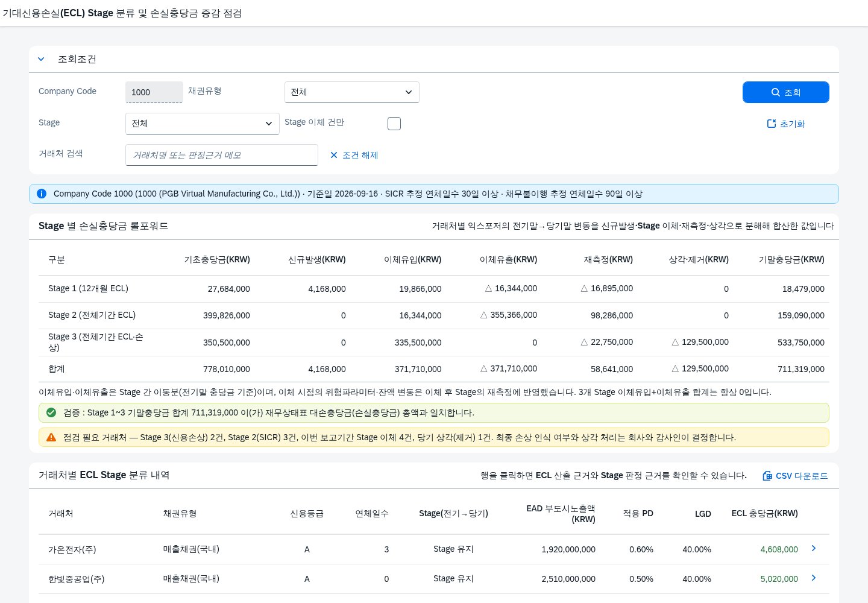Click the green check icon in 검증 message

click(51, 412)
